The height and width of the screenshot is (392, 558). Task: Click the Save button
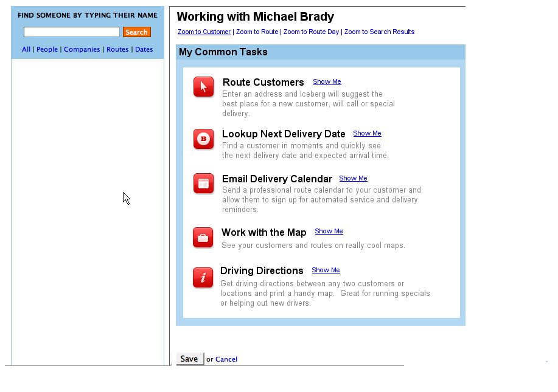tap(189, 359)
